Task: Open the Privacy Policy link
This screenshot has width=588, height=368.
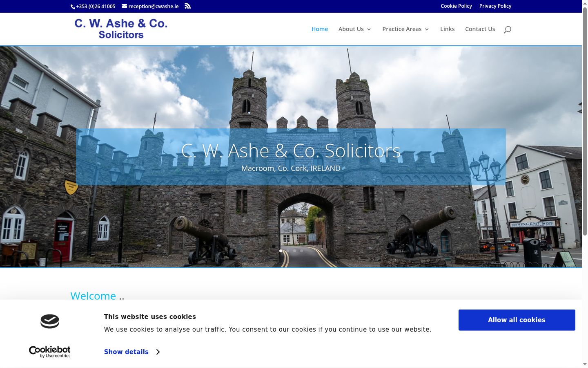Action: click(495, 6)
